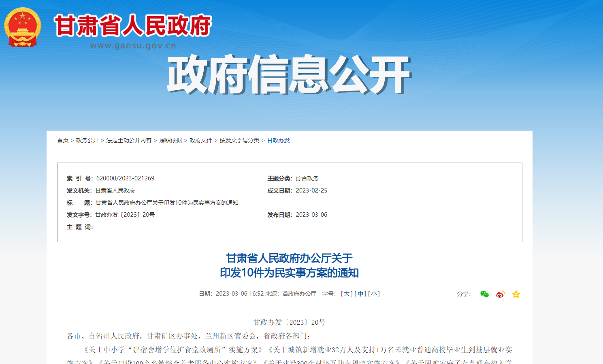Click the salutation line beginning 各市、自治州人民政府
603x364 pixels.
tap(189, 336)
